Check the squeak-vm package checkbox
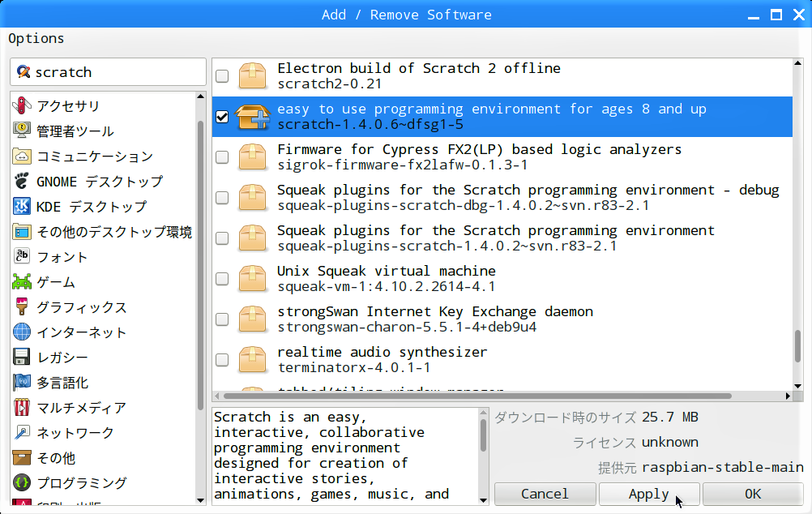Screen dimensions: 812x514 pos(222,279)
